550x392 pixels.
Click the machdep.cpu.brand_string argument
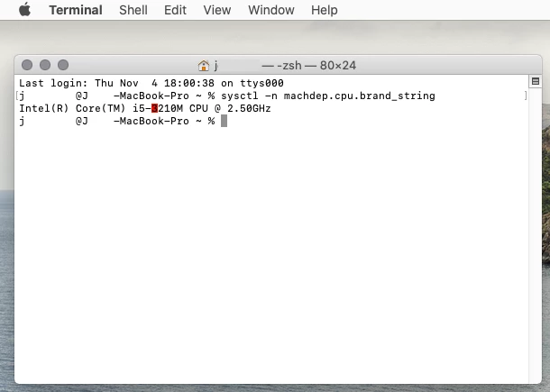(360, 96)
